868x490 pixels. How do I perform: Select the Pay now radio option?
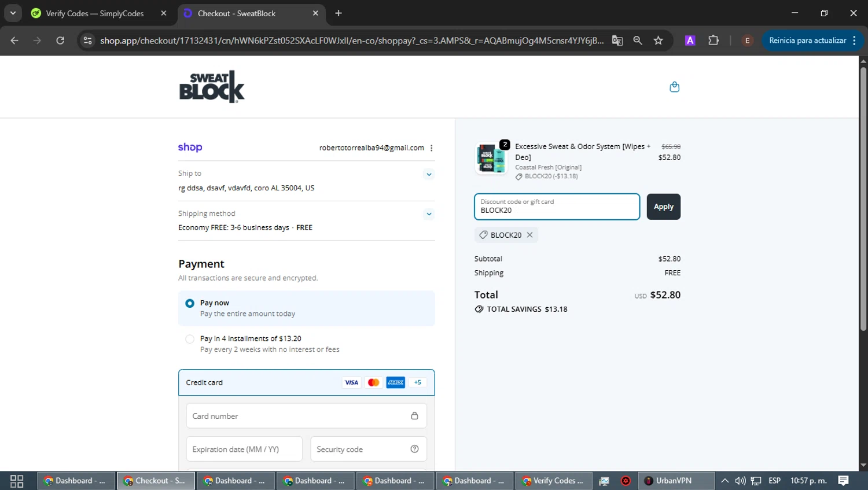pos(190,303)
